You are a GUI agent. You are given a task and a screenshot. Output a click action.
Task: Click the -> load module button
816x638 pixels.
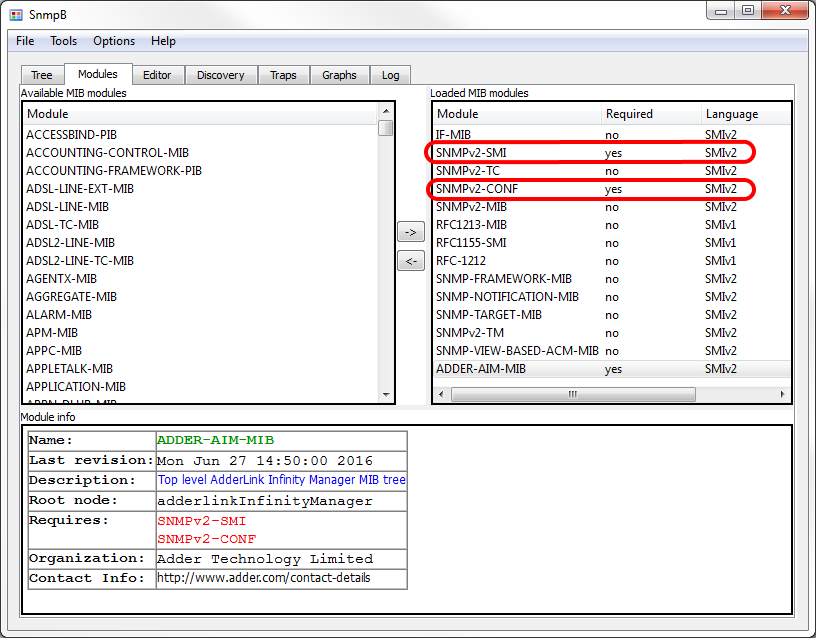point(411,232)
